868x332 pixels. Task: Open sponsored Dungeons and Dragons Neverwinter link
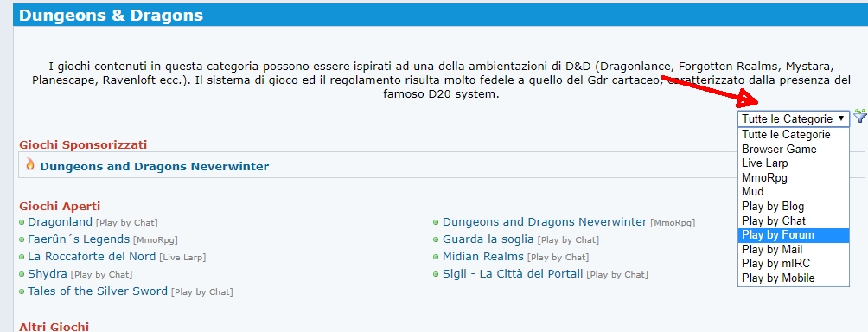[x=155, y=167]
